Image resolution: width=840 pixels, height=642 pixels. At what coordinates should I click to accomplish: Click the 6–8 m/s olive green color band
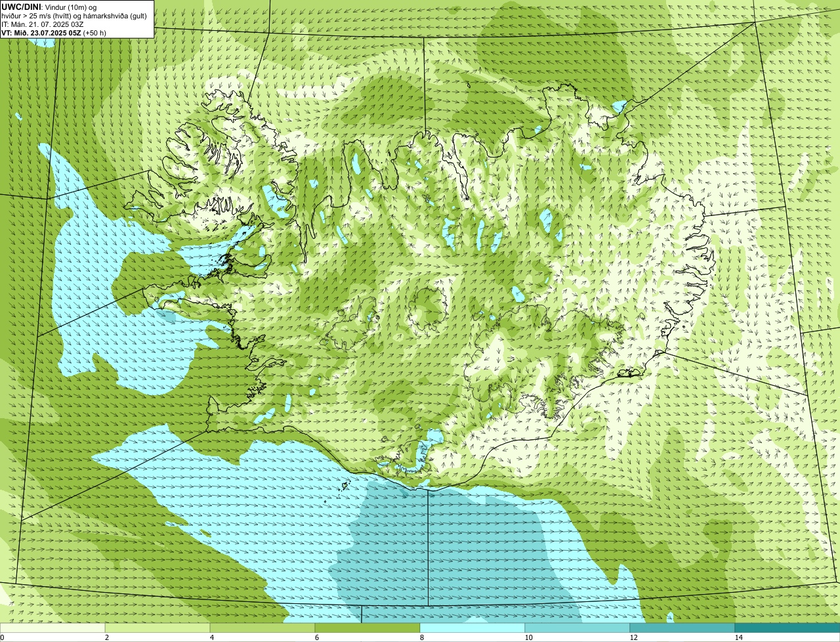[x=367, y=628]
